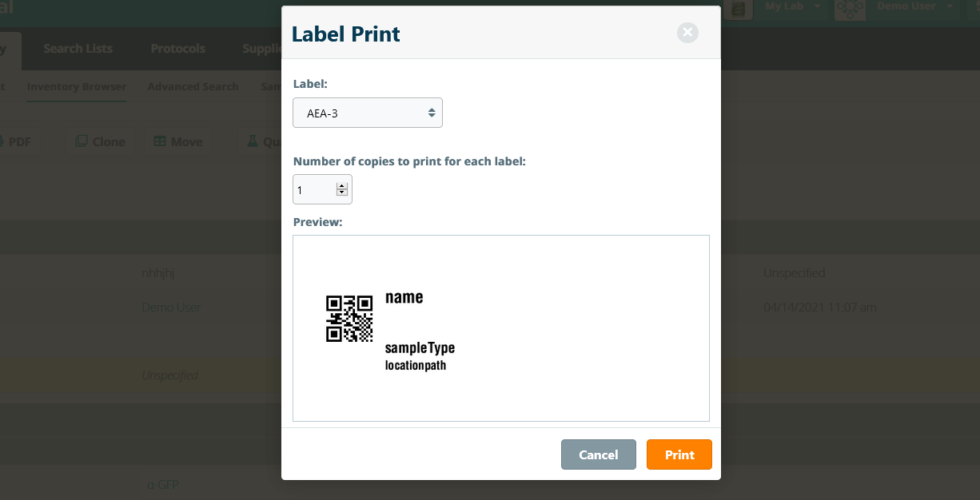Decrease number of copies with down arrow
This screenshot has height=500, width=980.
[x=342, y=193]
